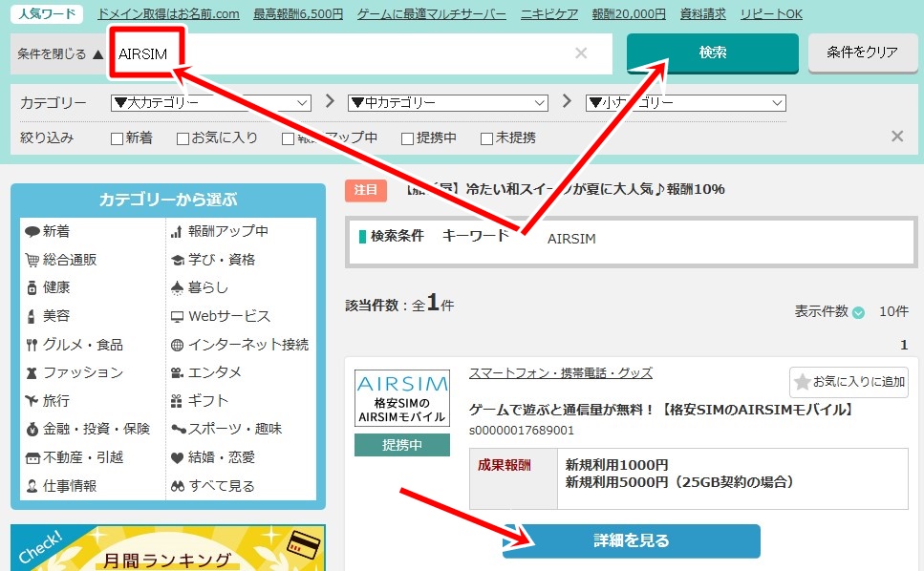Open the 大カテゴリー dropdown
The width and height of the screenshot is (924, 571).
coord(211,103)
